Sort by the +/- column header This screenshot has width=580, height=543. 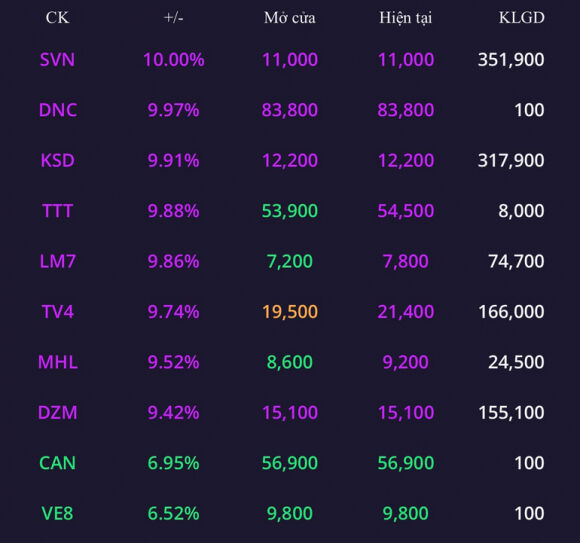pyautogui.click(x=173, y=18)
